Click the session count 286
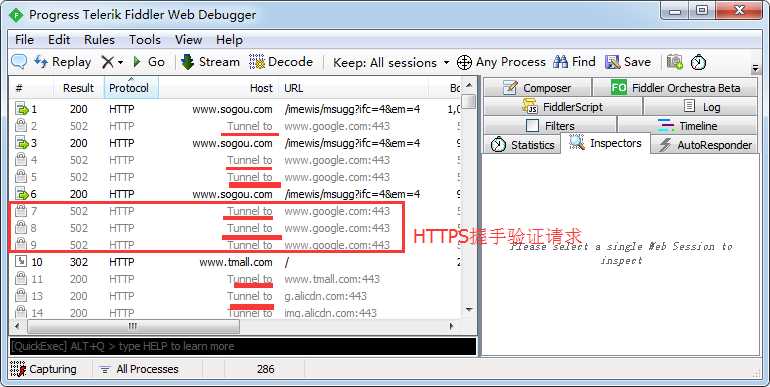The height and width of the screenshot is (387, 770). pos(265,369)
